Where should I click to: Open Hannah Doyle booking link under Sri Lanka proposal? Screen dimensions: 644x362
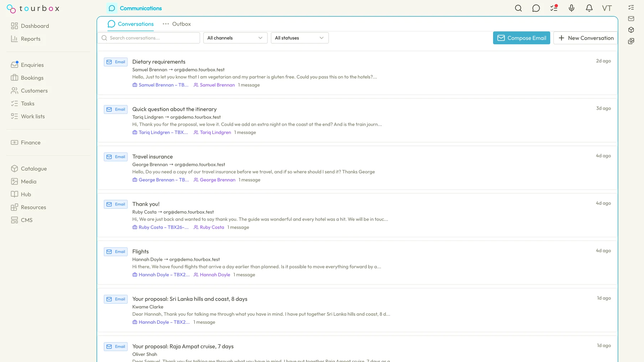coord(161,322)
